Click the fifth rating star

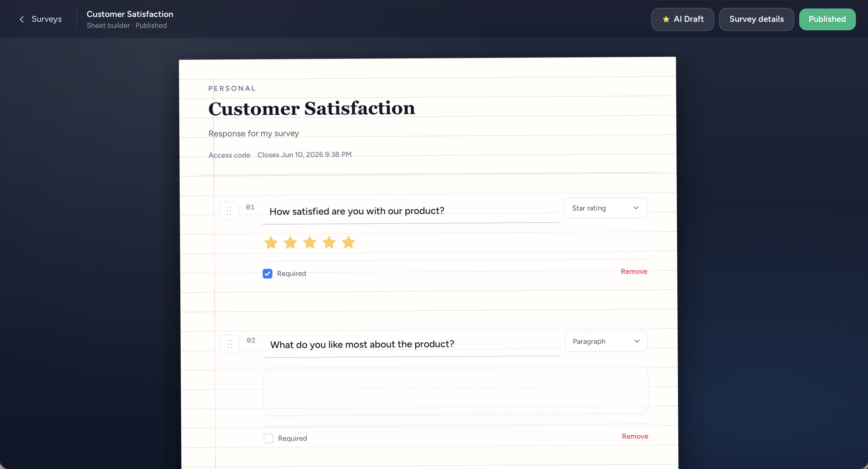point(349,243)
